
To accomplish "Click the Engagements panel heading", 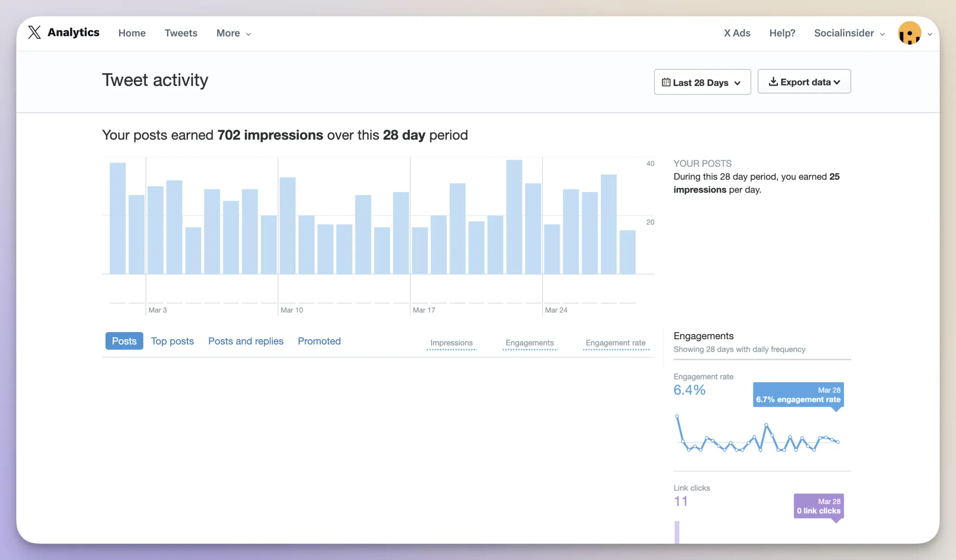I will pos(703,336).
